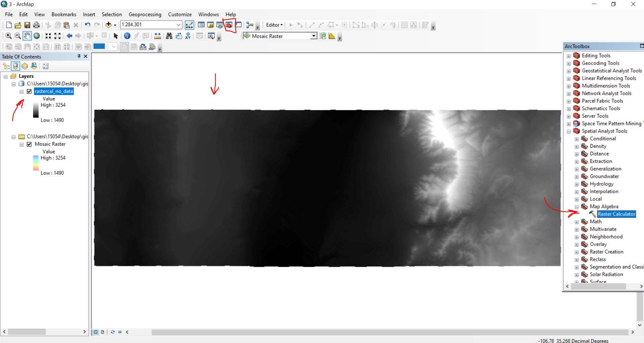Collapse the Map Algebra toolset
644x343 pixels.
[x=577, y=207]
